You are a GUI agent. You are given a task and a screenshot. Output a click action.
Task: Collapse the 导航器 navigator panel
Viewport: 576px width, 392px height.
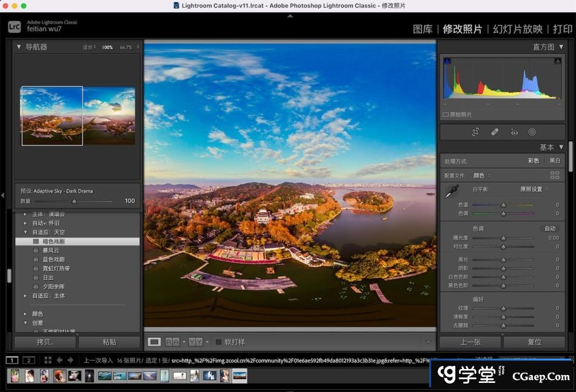click(18, 47)
